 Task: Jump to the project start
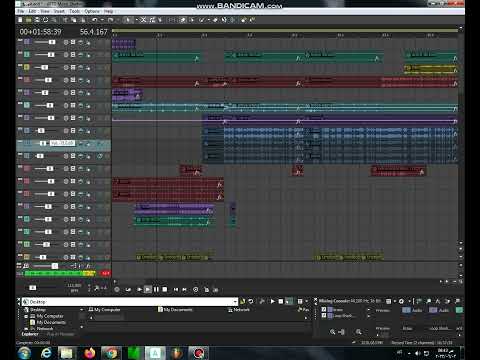176,290
